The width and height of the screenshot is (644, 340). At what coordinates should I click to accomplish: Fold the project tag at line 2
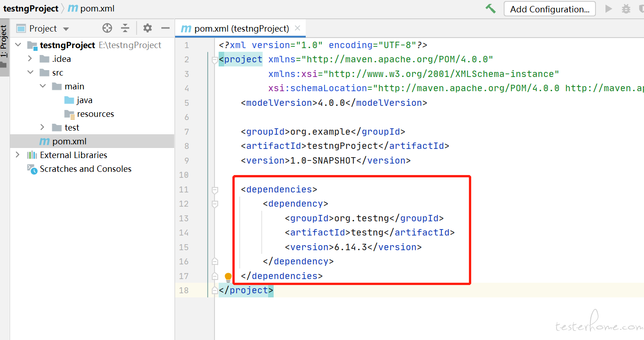click(x=215, y=60)
